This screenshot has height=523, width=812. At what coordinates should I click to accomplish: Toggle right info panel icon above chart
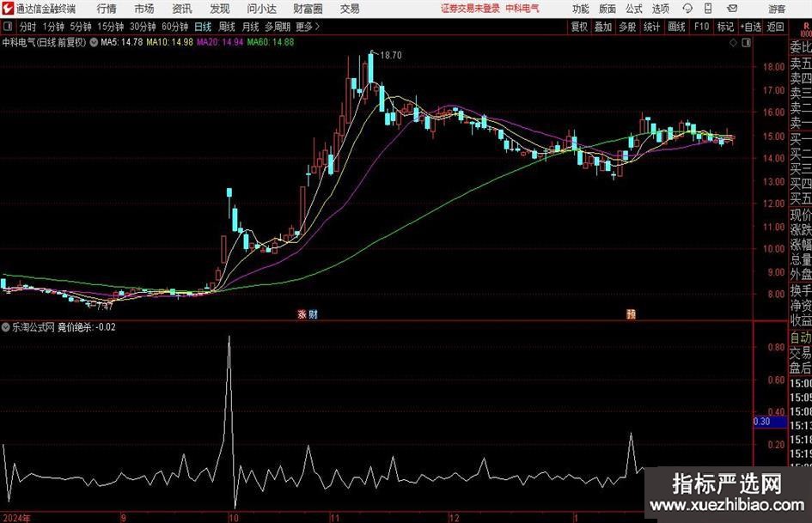(x=746, y=43)
